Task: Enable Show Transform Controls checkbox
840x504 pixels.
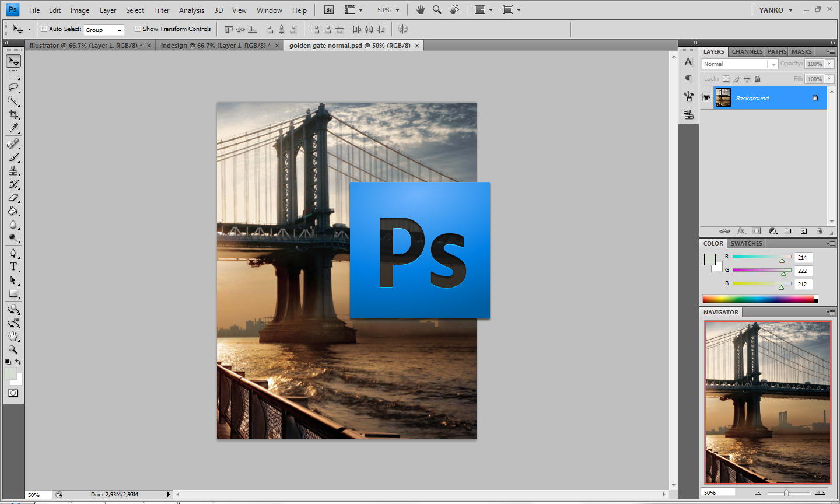Action: click(138, 29)
